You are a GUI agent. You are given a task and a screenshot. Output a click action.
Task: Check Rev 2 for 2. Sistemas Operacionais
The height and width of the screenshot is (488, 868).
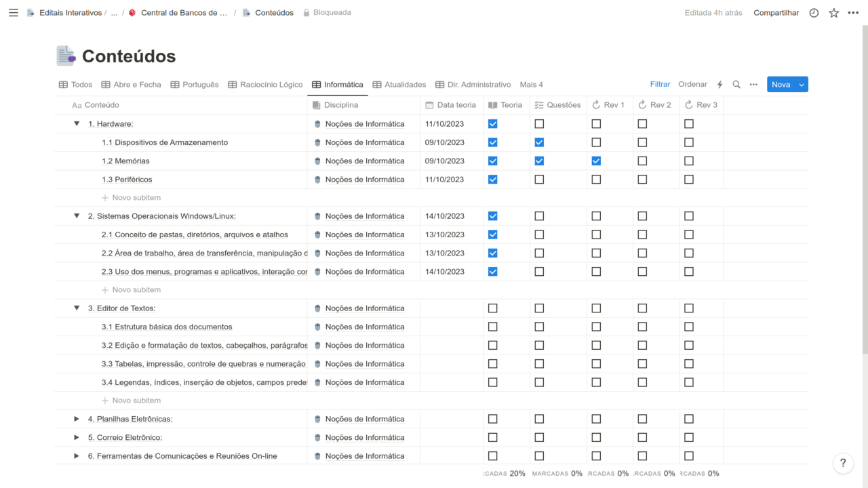[642, 216]
